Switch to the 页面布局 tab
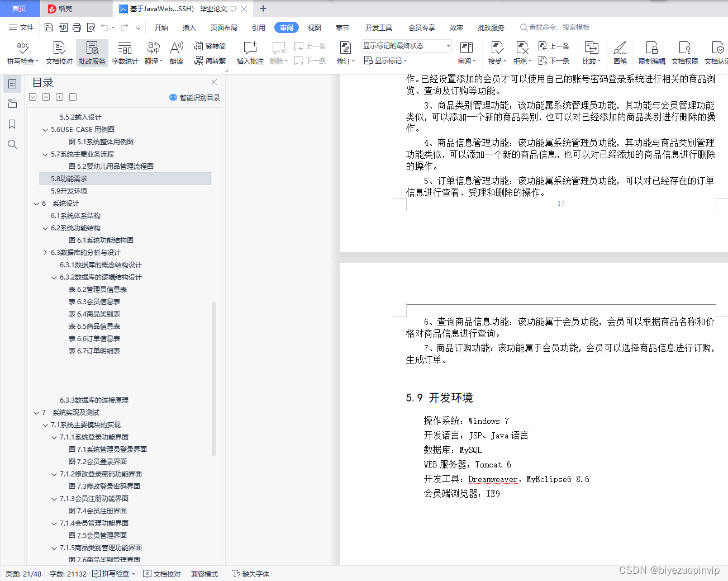Screen dimensions: 728x581 (224, 27)
